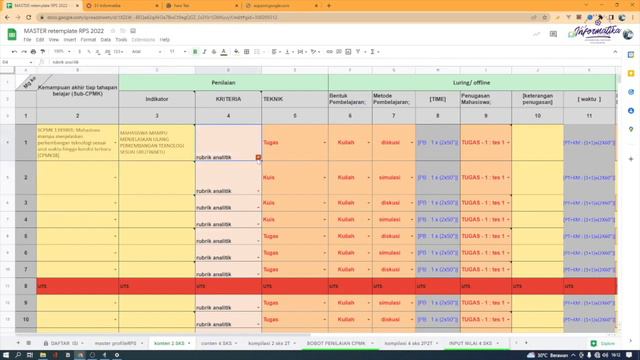Switch to DAFTAR ISI sheet tab
Viewport: 640px width, 360px height.
point(64,343)
